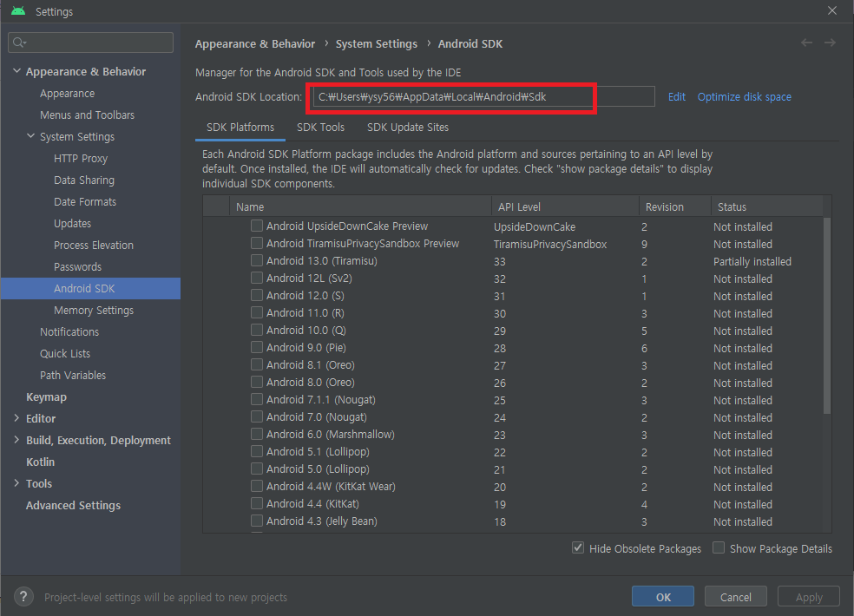The height and width of the screenshot is (616, 854).
Task: Click Android 4.3 (Jelly Bean) row
Action: 513,521
